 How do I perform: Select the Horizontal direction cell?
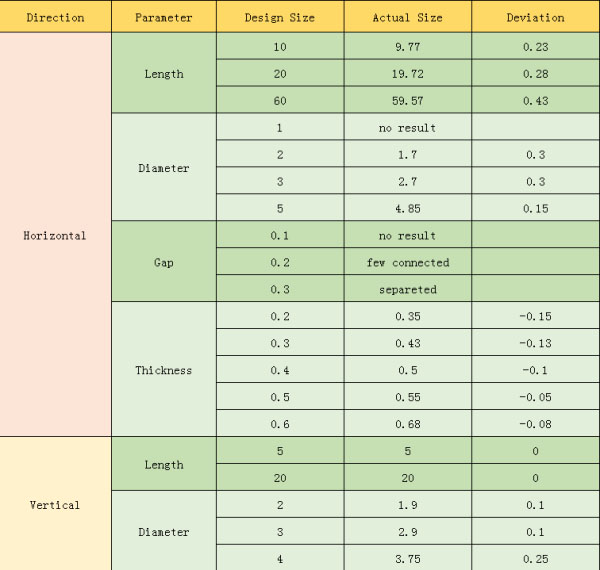coord(55,236)
